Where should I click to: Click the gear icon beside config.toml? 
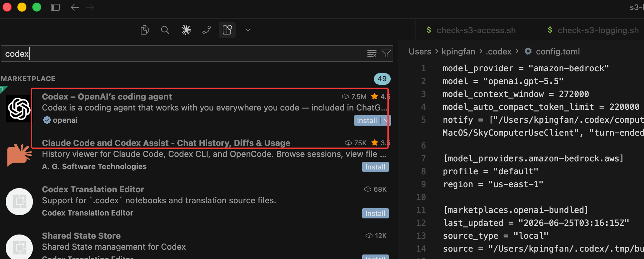pos(528,51)
